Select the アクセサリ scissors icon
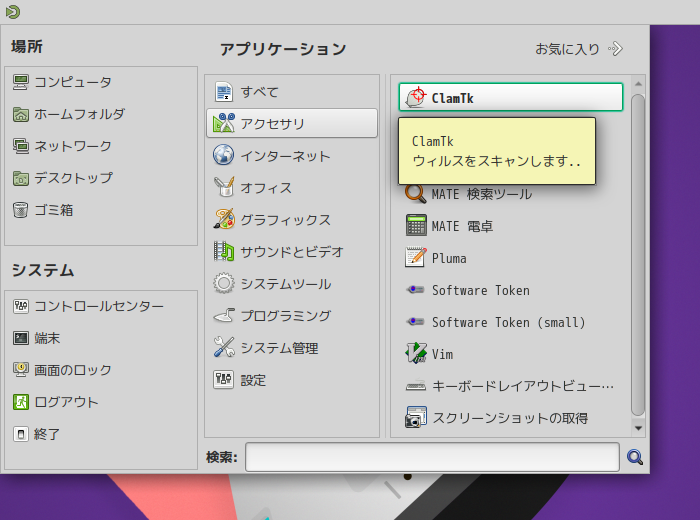The width and height of the screenshot is (700, 520). [224, 123]
